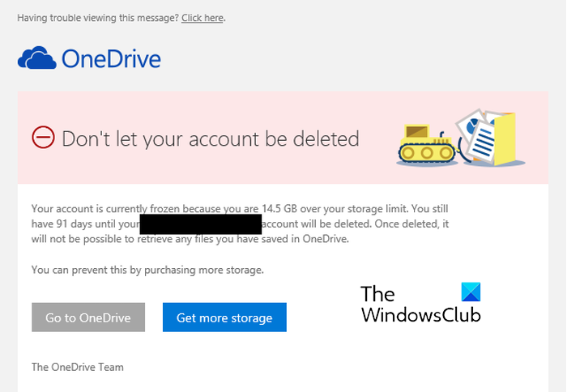
Task: Click the OneDrive wordmark text
Action: point(110,59)
